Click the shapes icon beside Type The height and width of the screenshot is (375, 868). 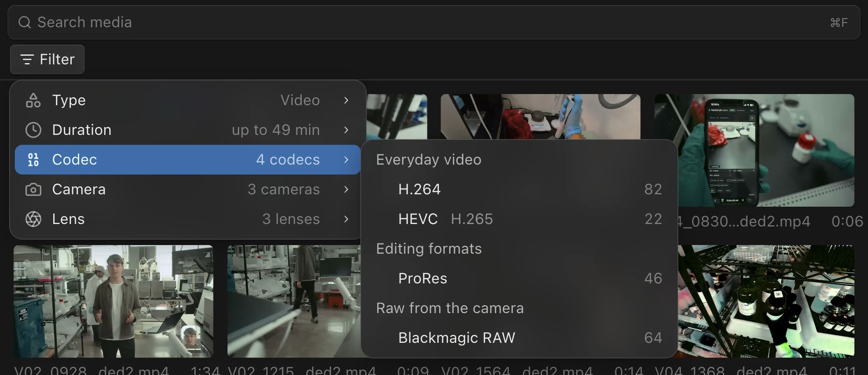tap(33, 100)
